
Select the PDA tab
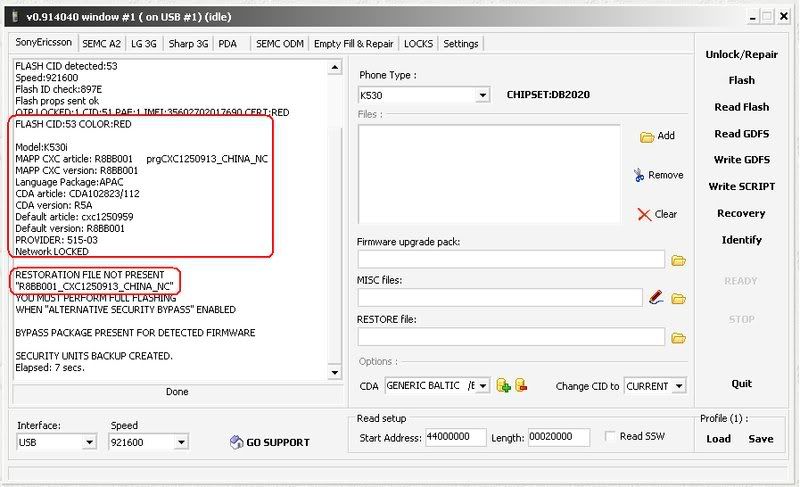pyautogui.click(x=228, y=44)
